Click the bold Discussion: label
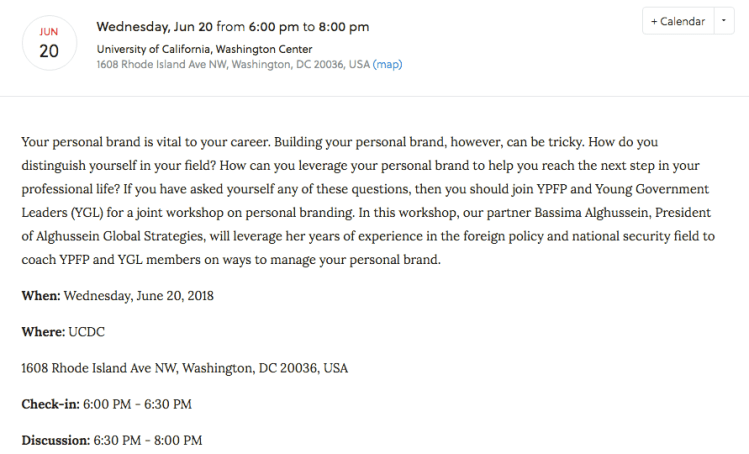Image resolution: width=749 pixels, height=454 pixels. pyautogui.click(x=56, y=440)
